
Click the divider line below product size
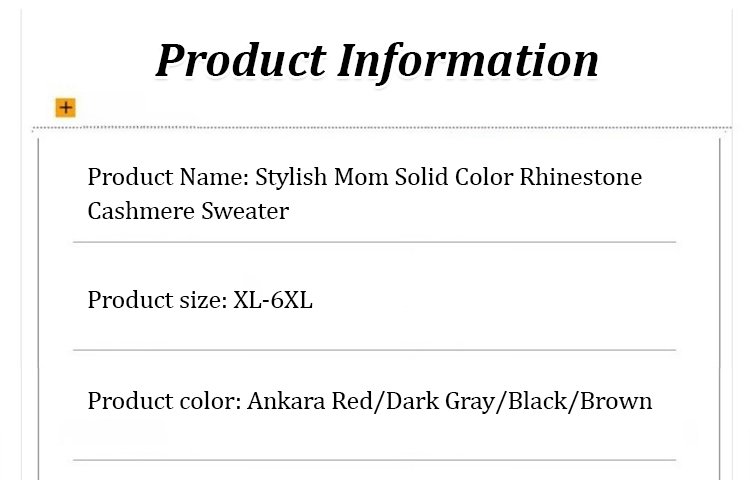point(375,350)
